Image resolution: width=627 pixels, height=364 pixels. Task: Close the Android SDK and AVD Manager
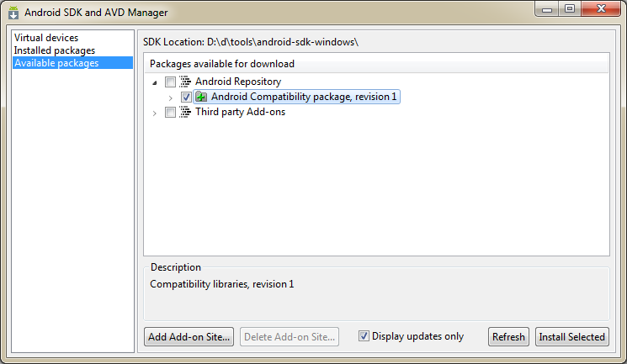coord(601,8)
